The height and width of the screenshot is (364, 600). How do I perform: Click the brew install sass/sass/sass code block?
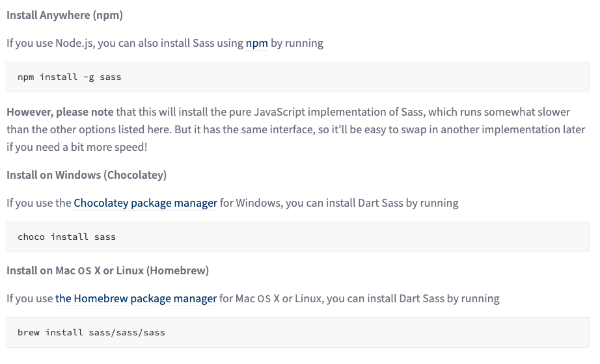[x=297, y=332]
